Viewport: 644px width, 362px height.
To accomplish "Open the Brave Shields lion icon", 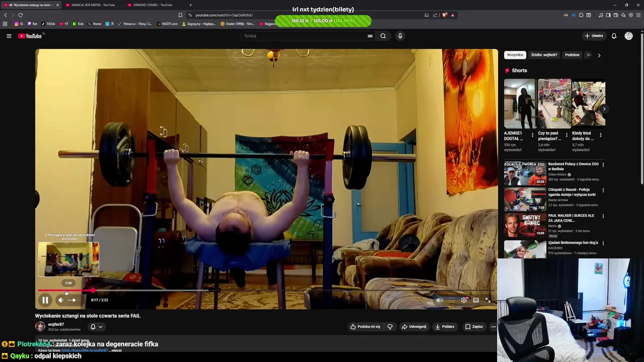I will [444, 15].
